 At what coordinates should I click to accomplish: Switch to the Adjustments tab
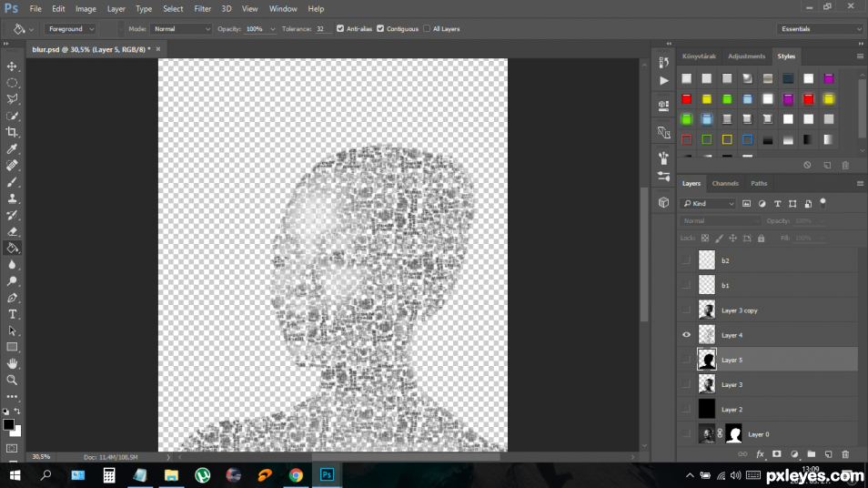coord(746,56)
